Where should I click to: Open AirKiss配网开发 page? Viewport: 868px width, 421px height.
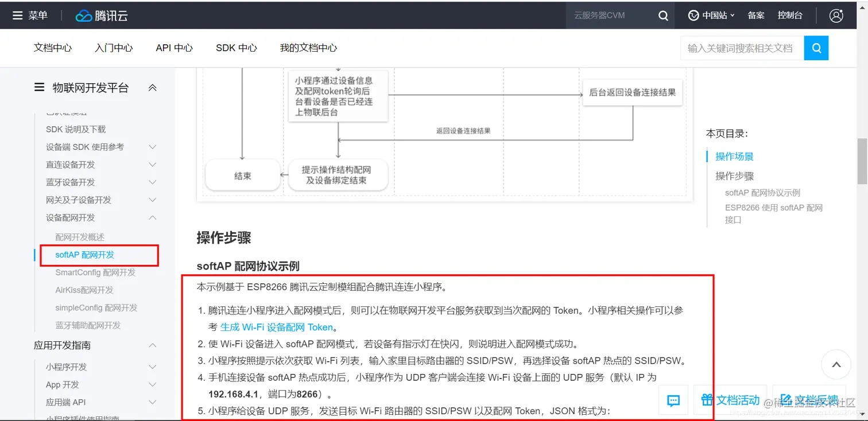[x=84, y=290]
